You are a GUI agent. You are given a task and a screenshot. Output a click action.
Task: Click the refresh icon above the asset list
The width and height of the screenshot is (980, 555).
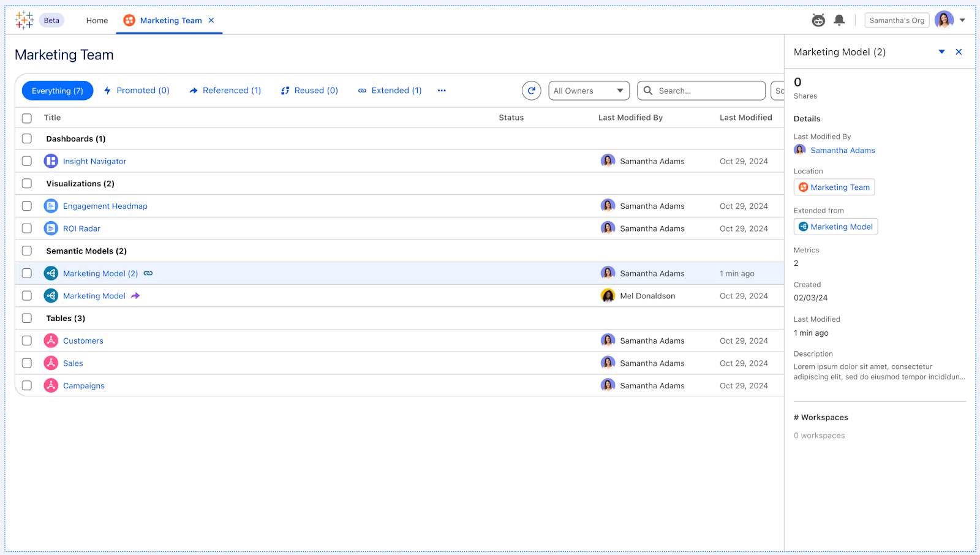point(531,90)
